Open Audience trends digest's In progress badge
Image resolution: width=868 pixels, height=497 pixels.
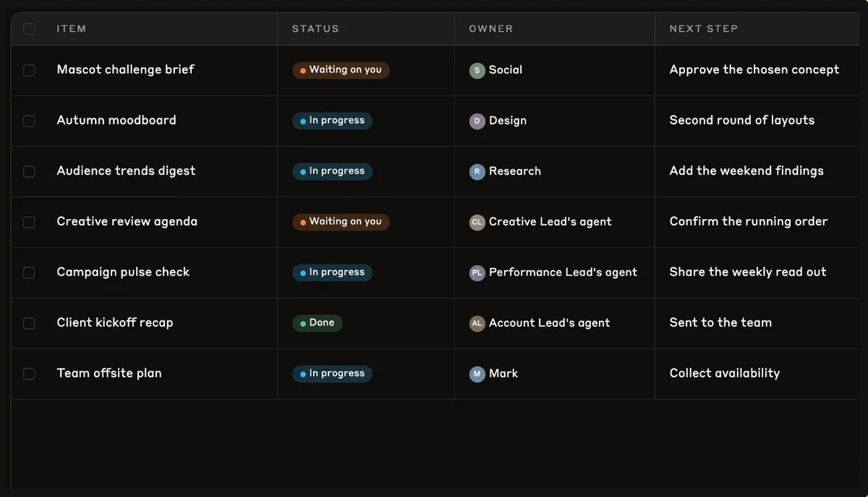coord(333,171)
